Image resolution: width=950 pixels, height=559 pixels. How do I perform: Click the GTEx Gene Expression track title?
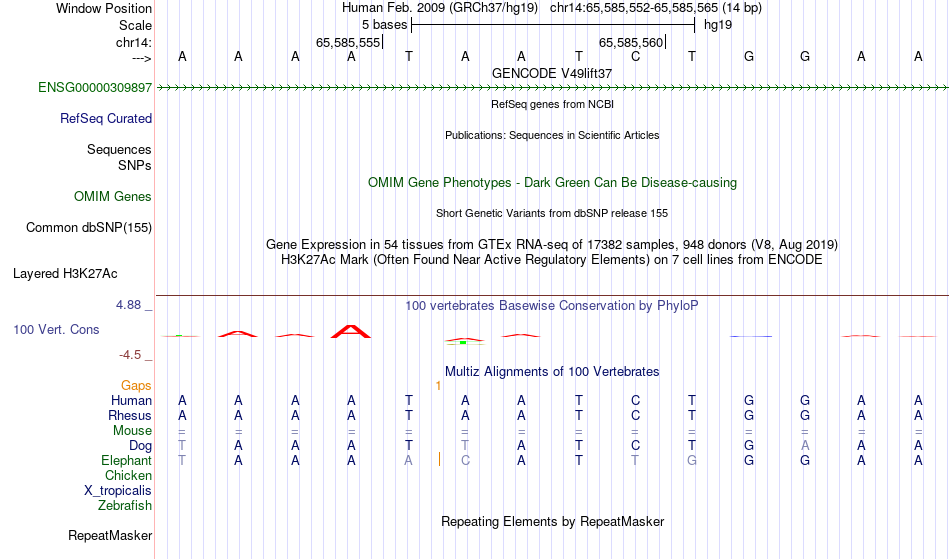tap(552, 245)
